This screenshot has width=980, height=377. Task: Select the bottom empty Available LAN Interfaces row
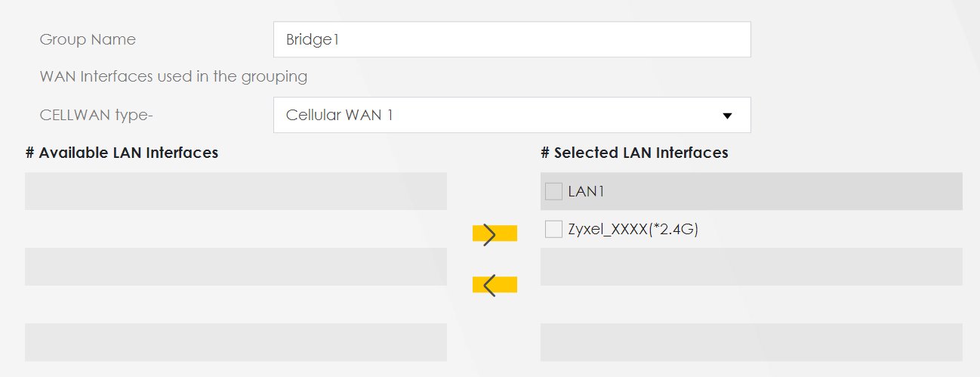coord(236,342)
